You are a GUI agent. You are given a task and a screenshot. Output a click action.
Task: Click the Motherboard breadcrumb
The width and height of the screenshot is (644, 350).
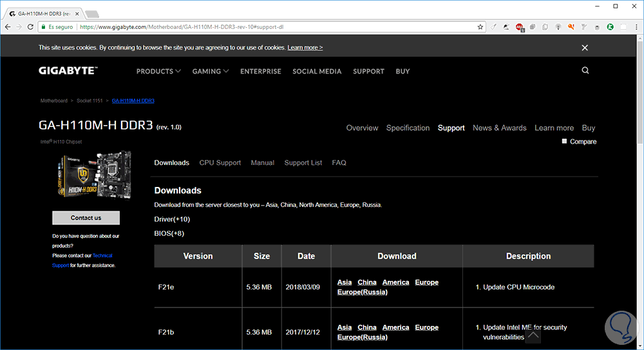point(54,101)
